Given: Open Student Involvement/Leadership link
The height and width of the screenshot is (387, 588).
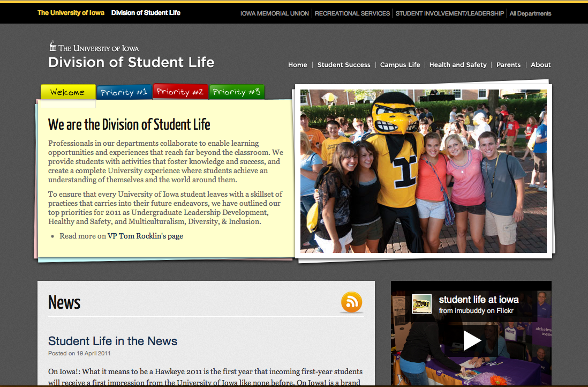Looking at the screenshot, I should tap(450, 13).
